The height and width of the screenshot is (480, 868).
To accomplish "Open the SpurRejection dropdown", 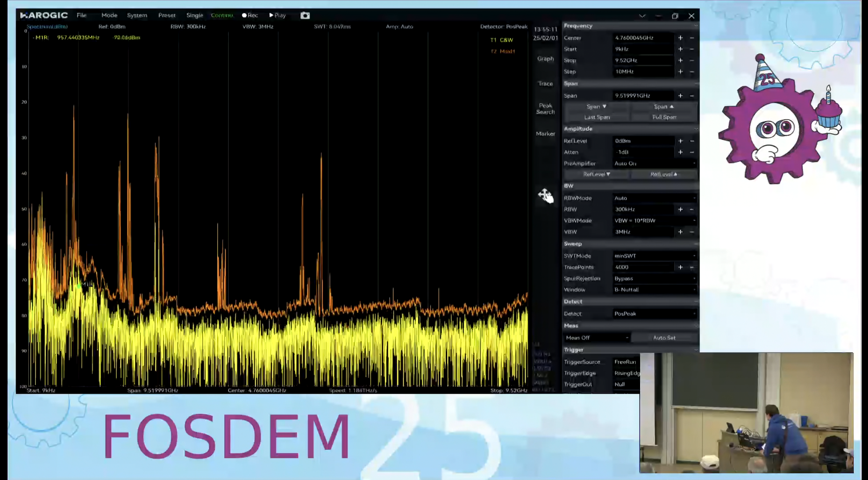I will point(654,279).
